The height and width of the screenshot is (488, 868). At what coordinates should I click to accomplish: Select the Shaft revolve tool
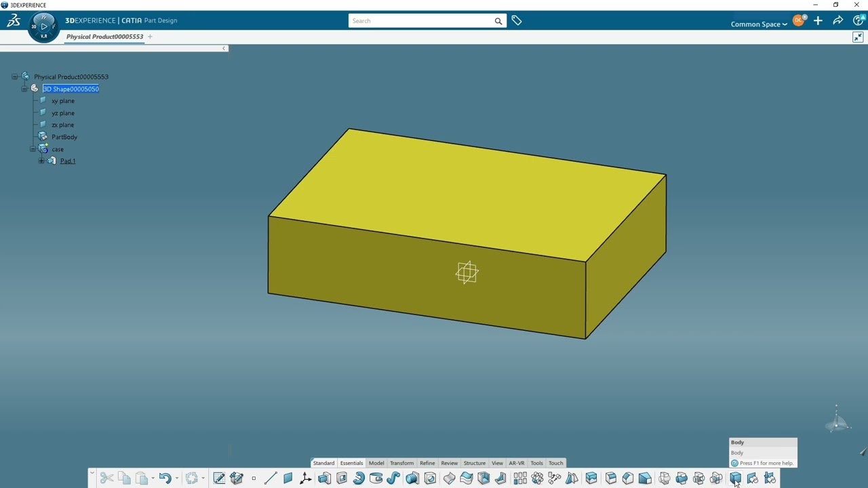click(x=359, y=479)
